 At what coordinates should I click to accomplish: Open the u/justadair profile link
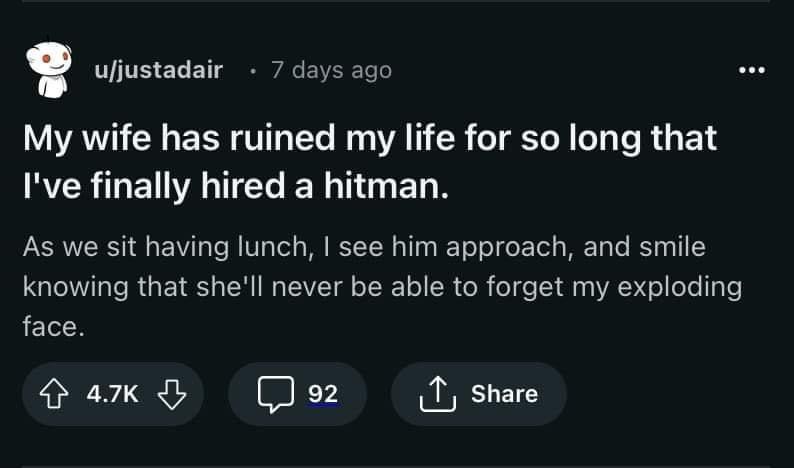(158, 70)
